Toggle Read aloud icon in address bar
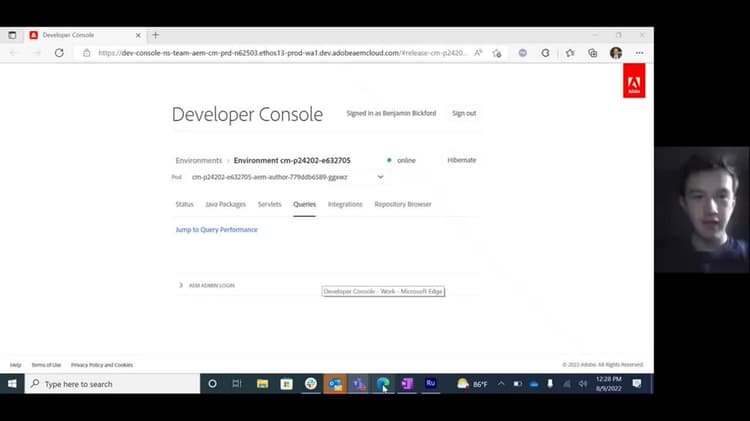 (478, 53)
